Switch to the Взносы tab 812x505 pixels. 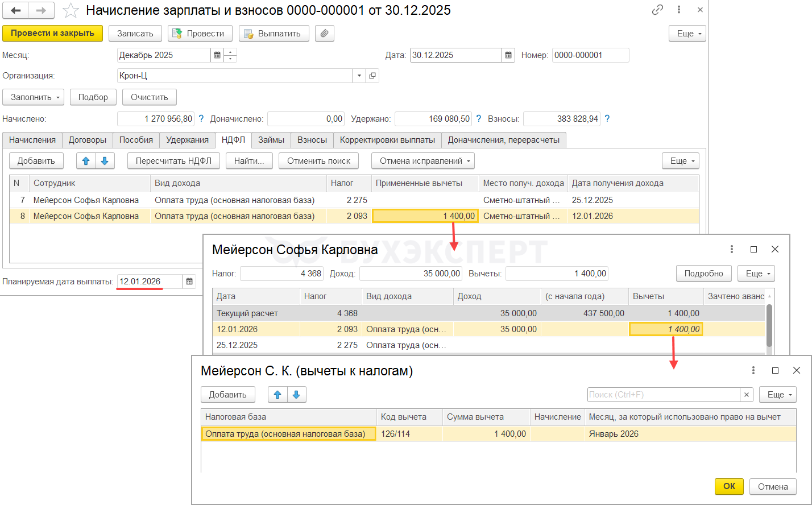[x=312, y=140]
